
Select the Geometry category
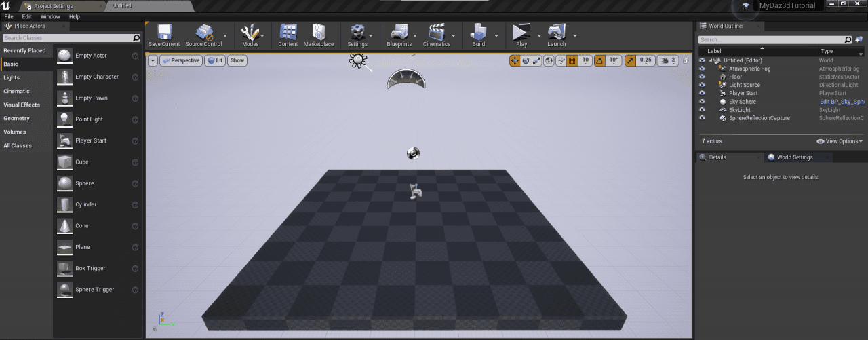click(17, 118)
